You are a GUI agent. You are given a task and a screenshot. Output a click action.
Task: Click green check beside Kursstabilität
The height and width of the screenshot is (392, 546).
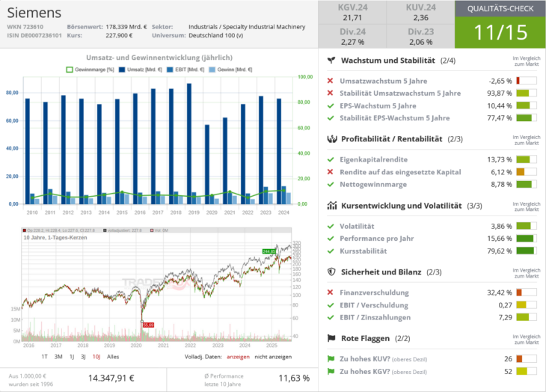(x=331, y=251)
